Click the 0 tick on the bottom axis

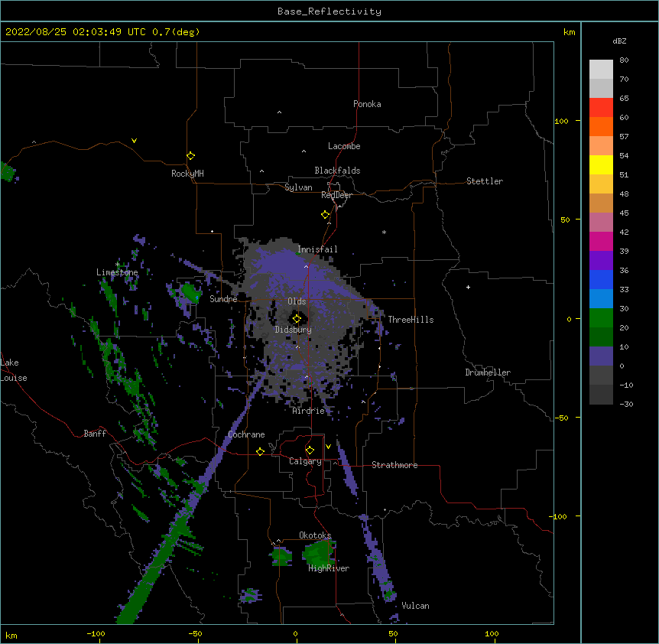(296, 634)
